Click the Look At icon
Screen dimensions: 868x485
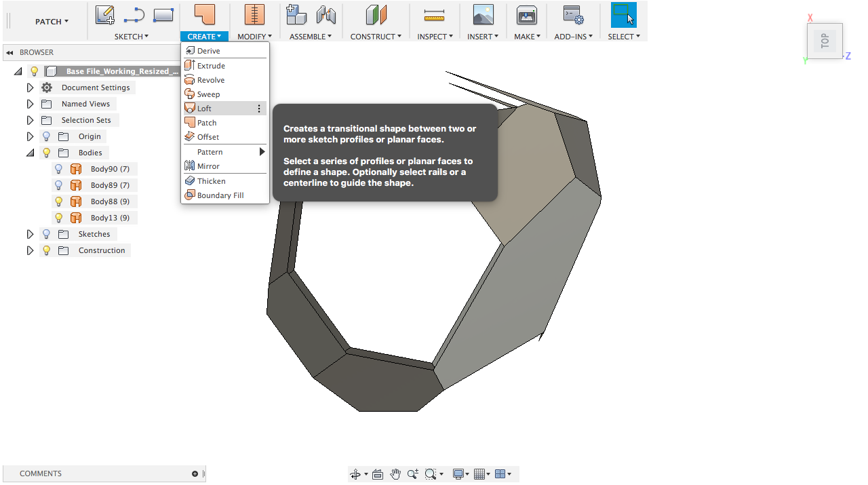(x=378, y=474)
